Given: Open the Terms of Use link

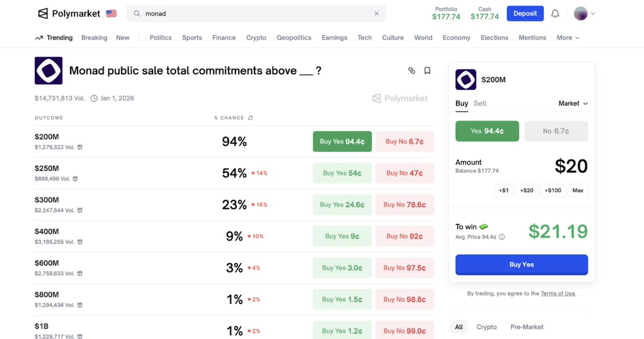Looking at the screenshot, I should pyautogui.click(x=558, y=293).
